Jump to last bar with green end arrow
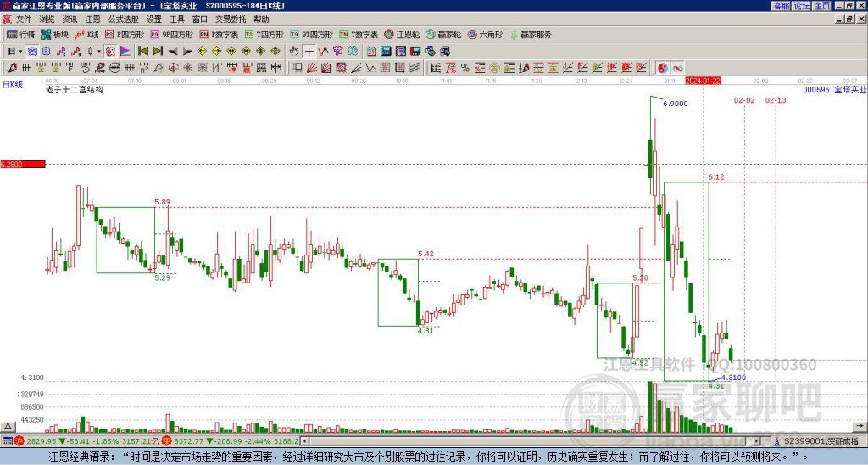Viewport: 868px width, 465px height. point(158,52)
